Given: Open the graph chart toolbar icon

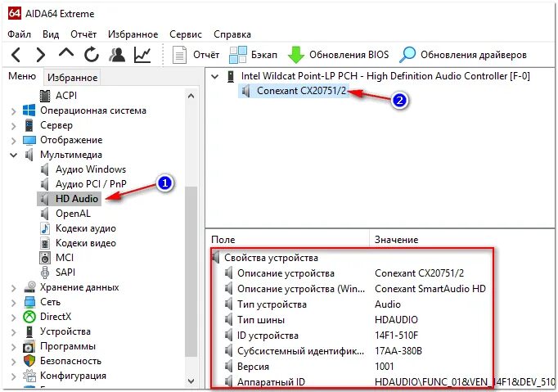Looking at the screenshot, I should point(142,55).
